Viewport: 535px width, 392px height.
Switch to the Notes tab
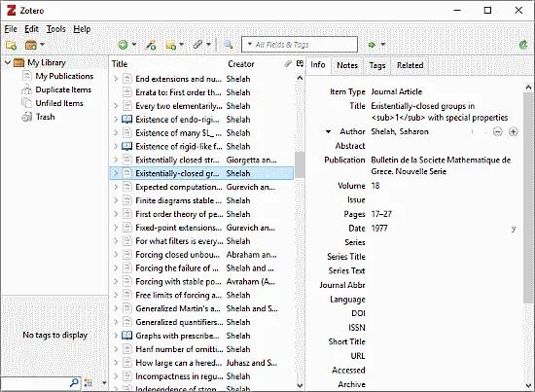pyautogui.click(x=347, y=65)
